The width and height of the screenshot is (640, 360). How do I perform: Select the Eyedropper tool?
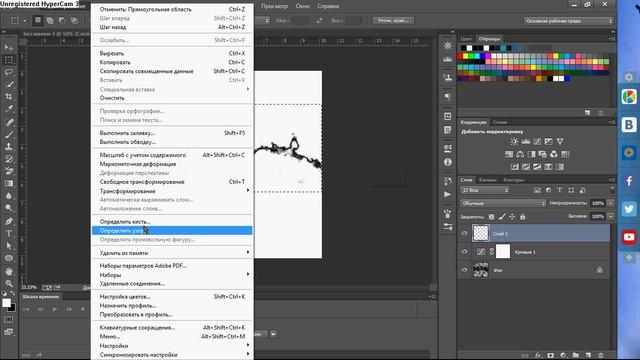coord(9,109)
